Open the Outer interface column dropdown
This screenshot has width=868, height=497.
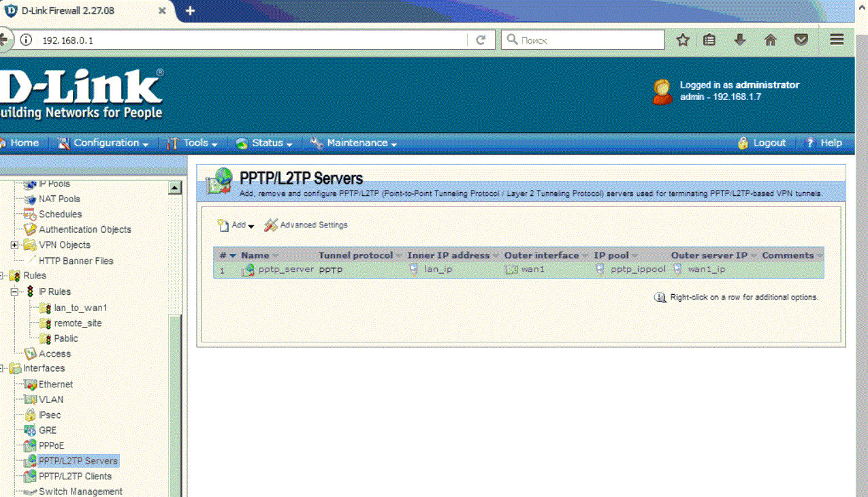point(585,256)
